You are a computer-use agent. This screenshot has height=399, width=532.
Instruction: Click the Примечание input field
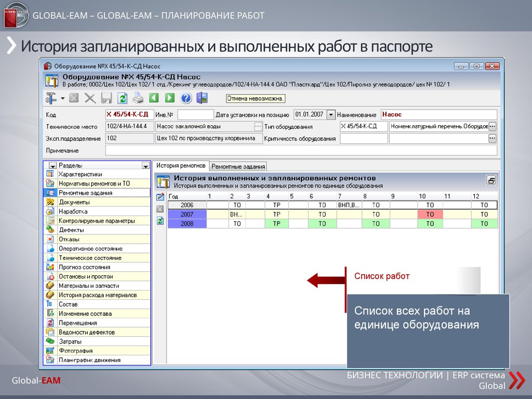pos(301,150)
